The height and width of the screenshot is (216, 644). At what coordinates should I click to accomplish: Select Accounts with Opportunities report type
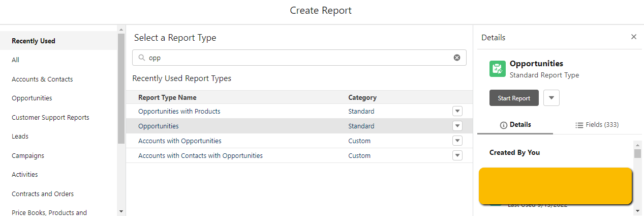[x=180, y=141]
